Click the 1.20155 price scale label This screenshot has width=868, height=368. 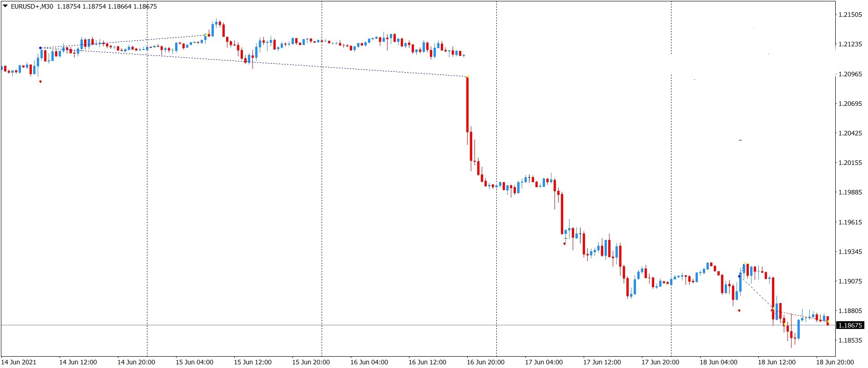(x=850, y=163)
